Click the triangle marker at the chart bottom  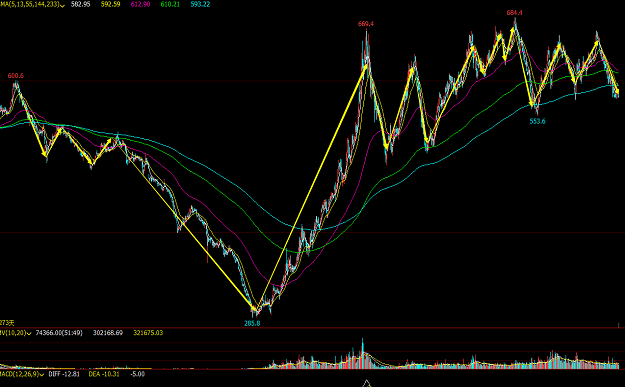click(x=366, y=383)
